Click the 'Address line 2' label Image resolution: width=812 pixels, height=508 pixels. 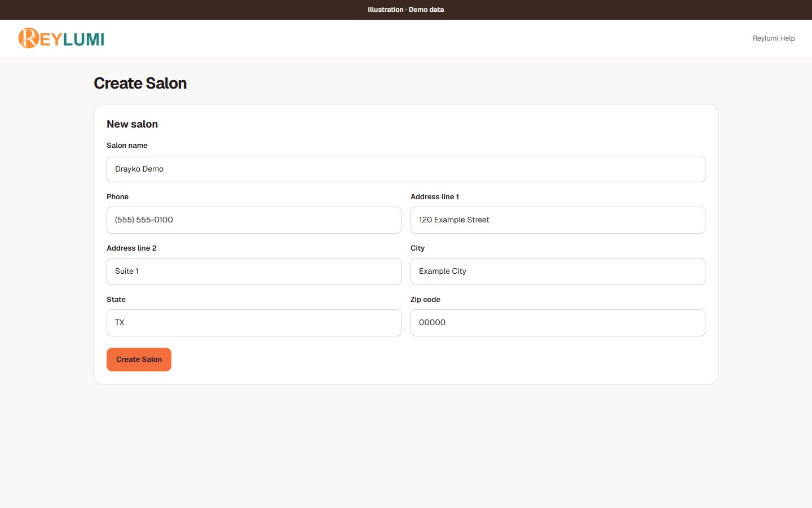[131, 248]
